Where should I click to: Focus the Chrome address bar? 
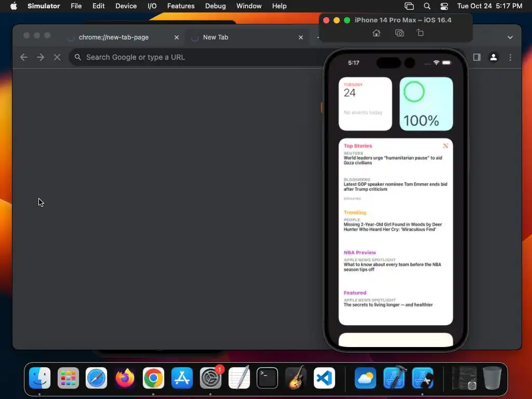[x=197, y=57]
